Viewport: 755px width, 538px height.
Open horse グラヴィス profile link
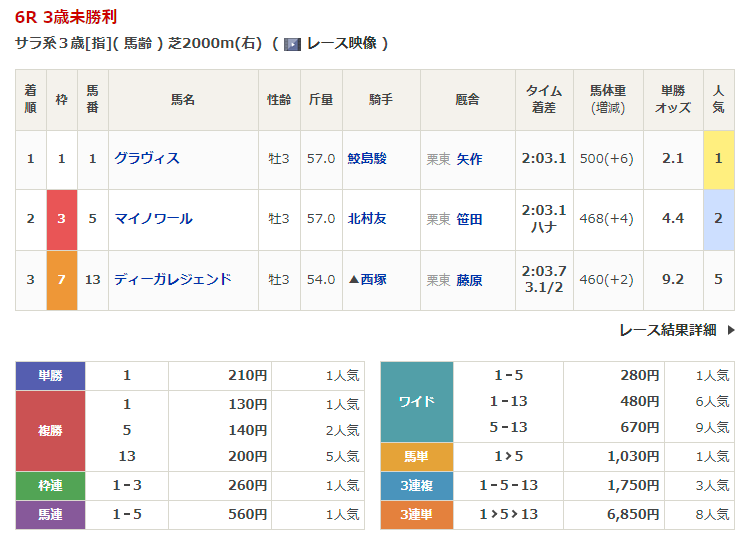tap(147, 158)
